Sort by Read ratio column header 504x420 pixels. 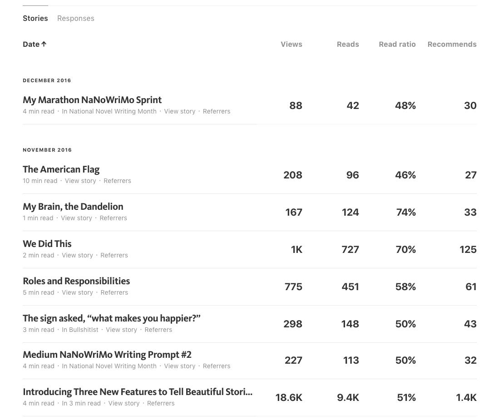397,44
